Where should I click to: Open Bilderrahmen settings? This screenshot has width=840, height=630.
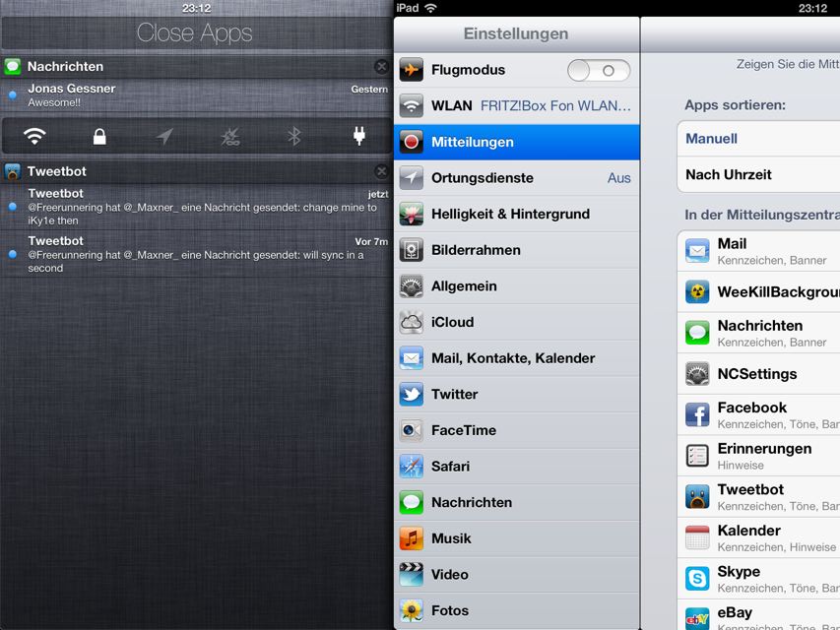click(x=516, y=250)
